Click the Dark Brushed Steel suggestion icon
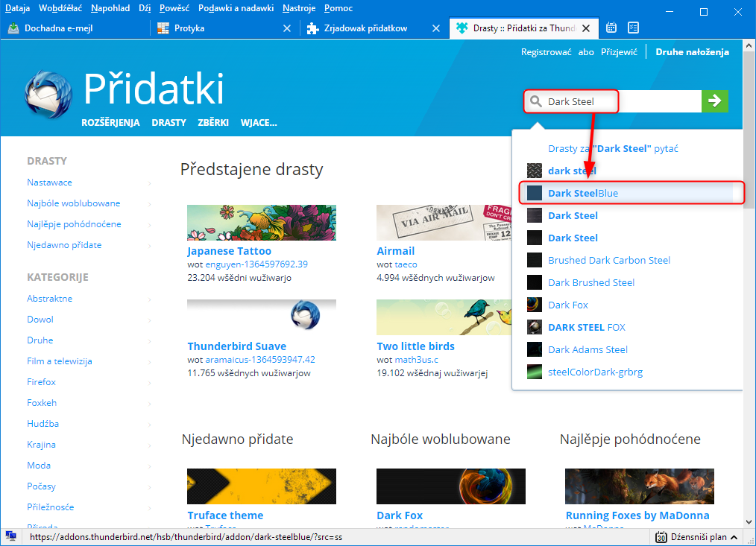Image resolution: width=756 pixels, height=546 pixels. click(x=535, y=282)
